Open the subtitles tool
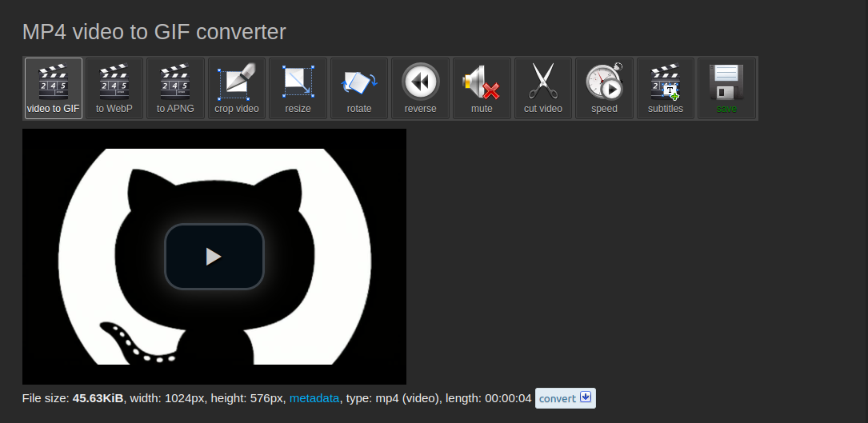The image size is (868, 423). point(666,88)
